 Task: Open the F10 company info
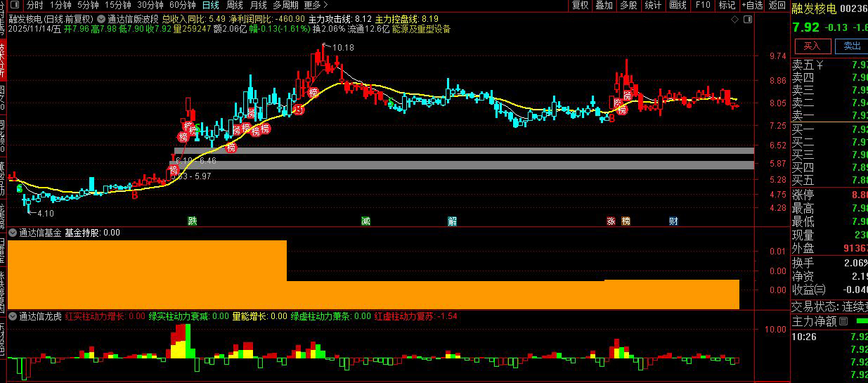702,5
